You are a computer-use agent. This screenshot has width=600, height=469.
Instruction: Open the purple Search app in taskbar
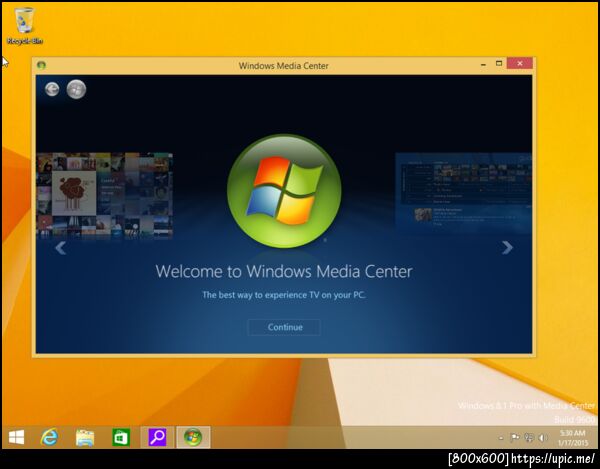(x=157, y=437)
